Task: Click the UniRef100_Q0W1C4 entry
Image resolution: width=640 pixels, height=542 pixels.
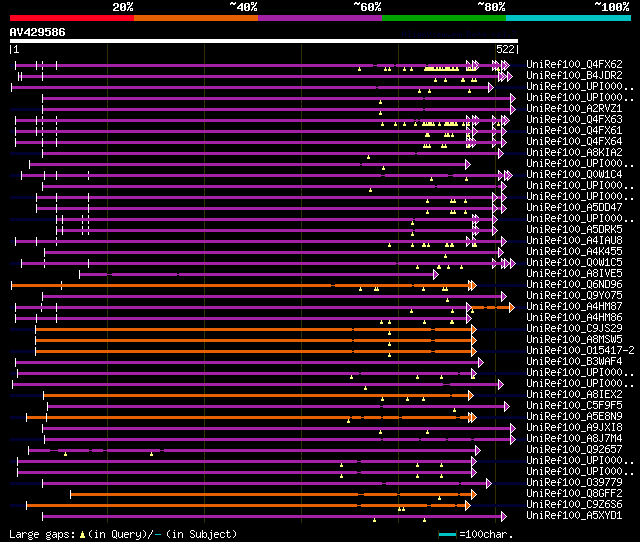Action: (574, 175)
